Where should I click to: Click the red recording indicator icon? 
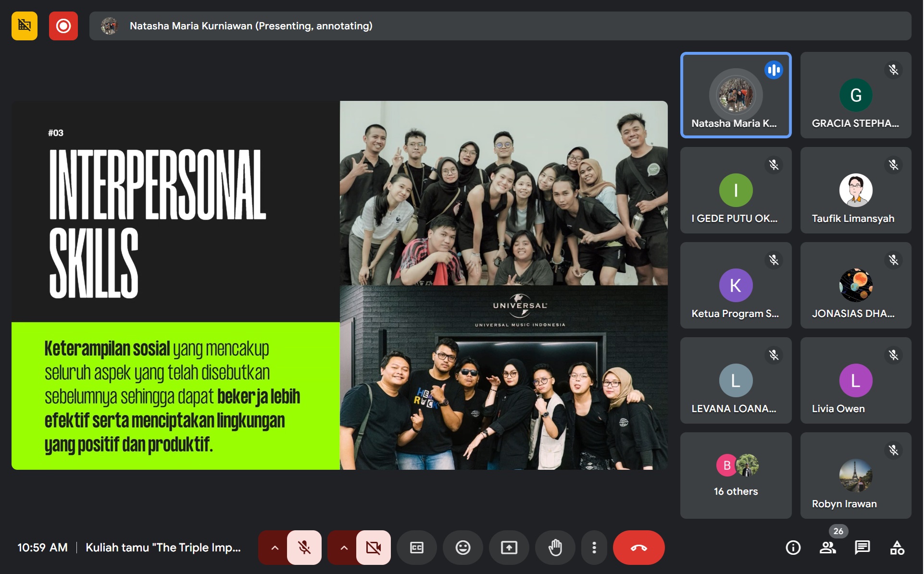[x=63, y=26]
